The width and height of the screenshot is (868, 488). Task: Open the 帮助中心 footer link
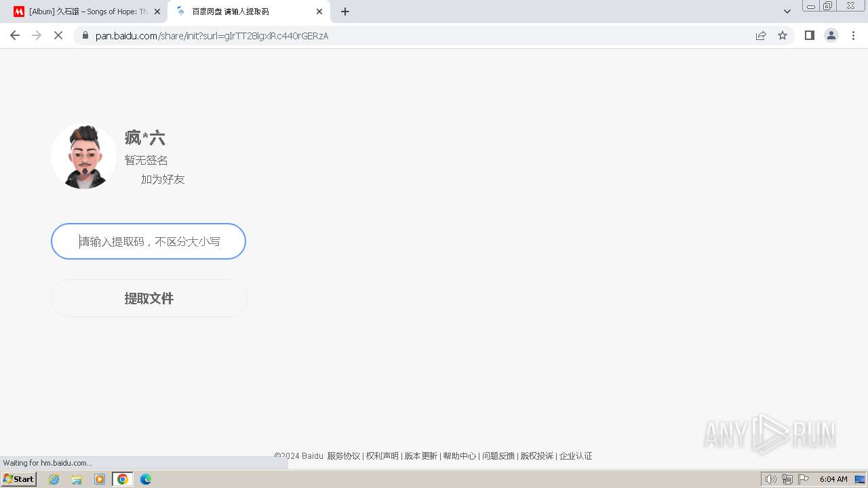460,456
